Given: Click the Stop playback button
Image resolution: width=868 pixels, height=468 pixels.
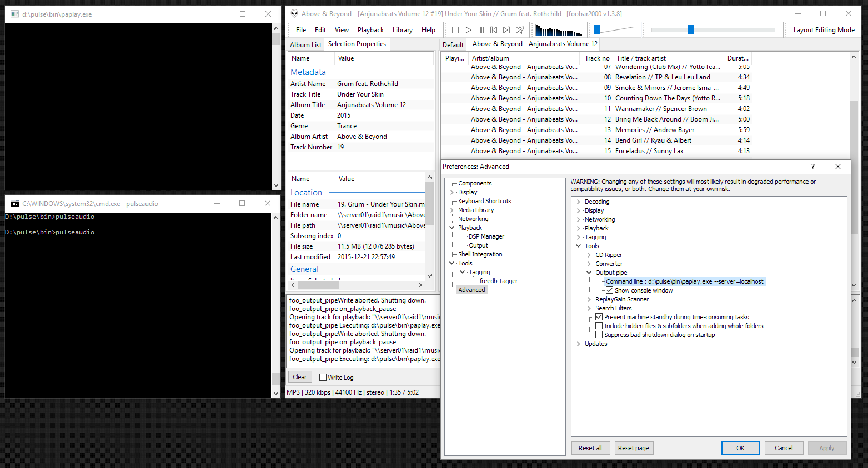Looking at the screenshot, I should [455, 30].
